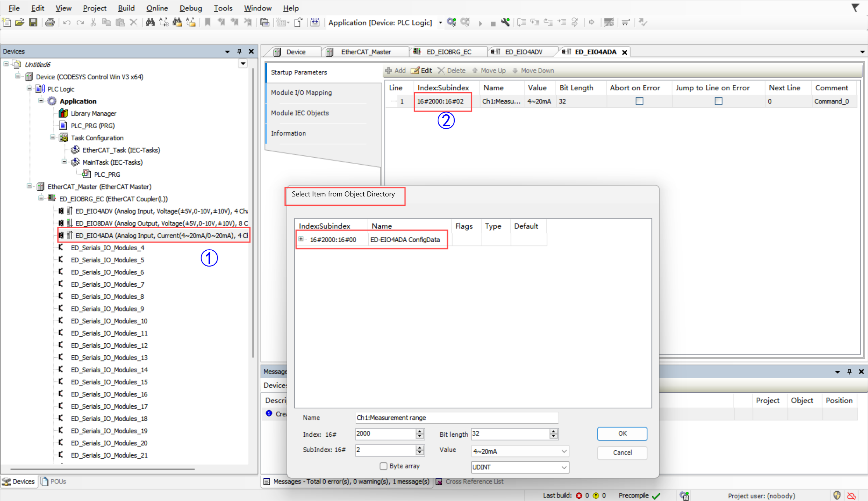868x501 pixels.
Task: Check the Abort on Error checkbox
Action: [639, 101]
